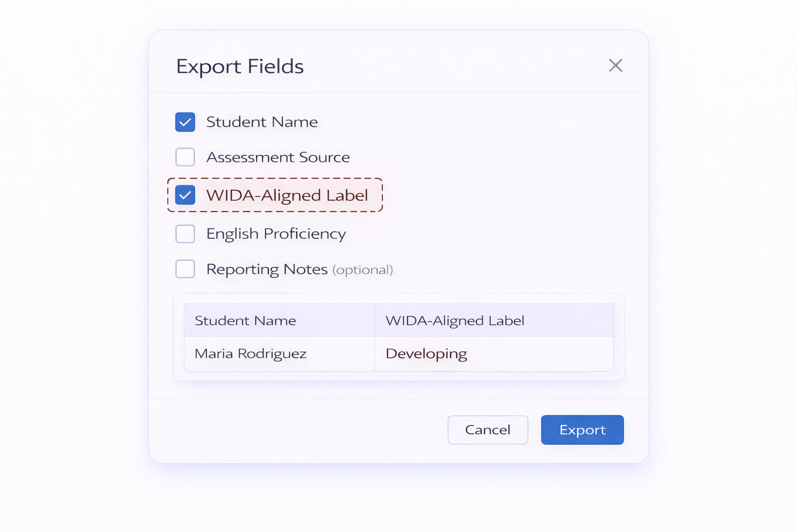Click the Reporting Notes label text

267,269
